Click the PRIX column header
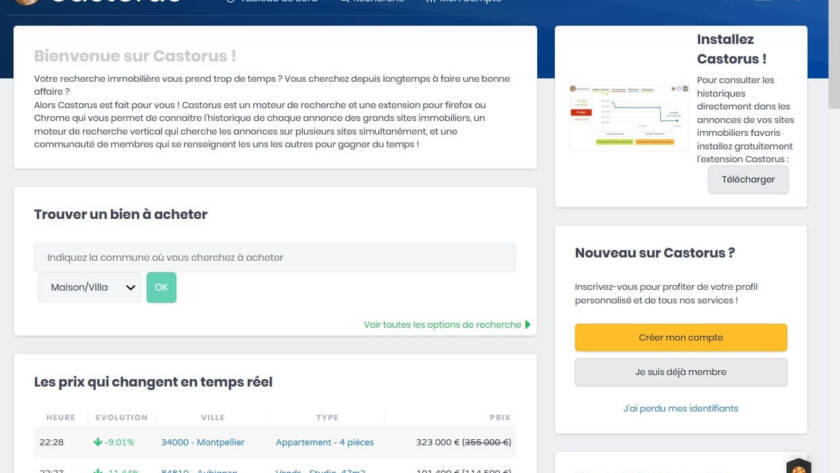 click(x=499, y=417)
